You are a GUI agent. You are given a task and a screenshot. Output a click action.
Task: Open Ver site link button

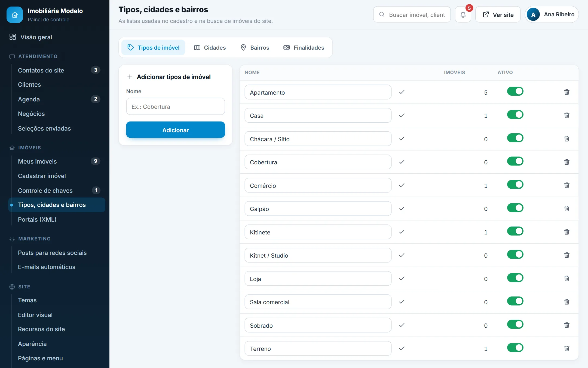click(498, 15)
